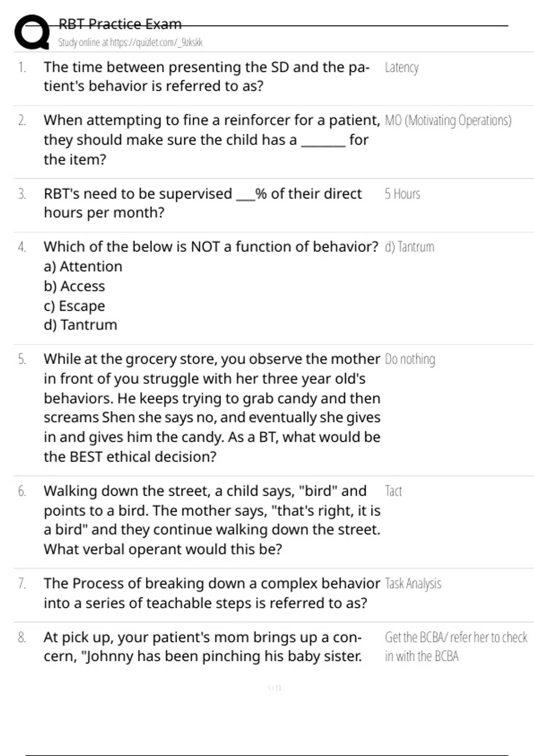Select option b) Access
Screen dimensions: 534x756
click(74, 286)
